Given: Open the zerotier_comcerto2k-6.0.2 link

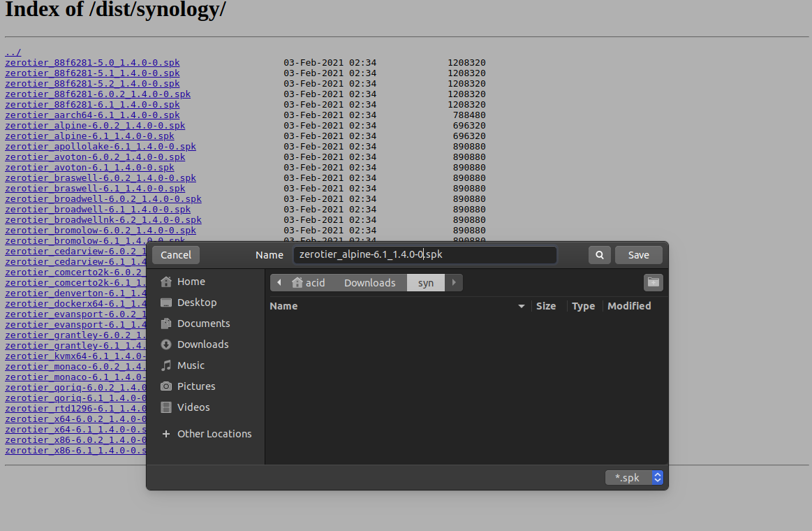Looking at the screenshot, I should point(75,272).
